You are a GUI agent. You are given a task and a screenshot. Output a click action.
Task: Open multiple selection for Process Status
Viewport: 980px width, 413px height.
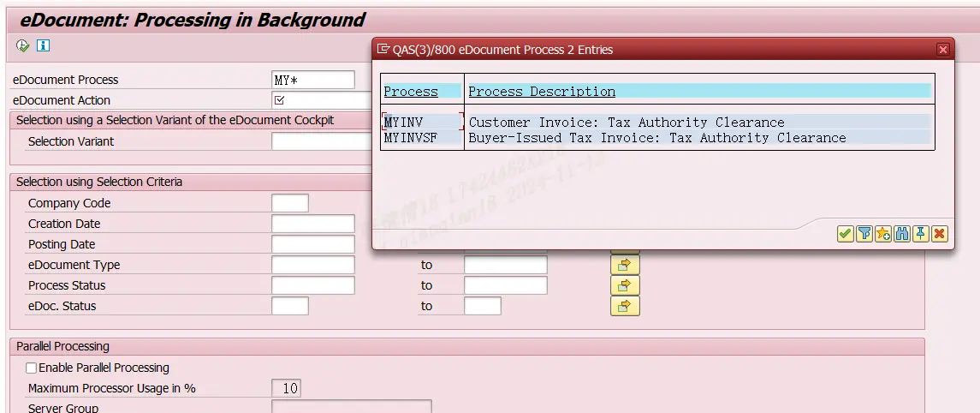[624, 285]
